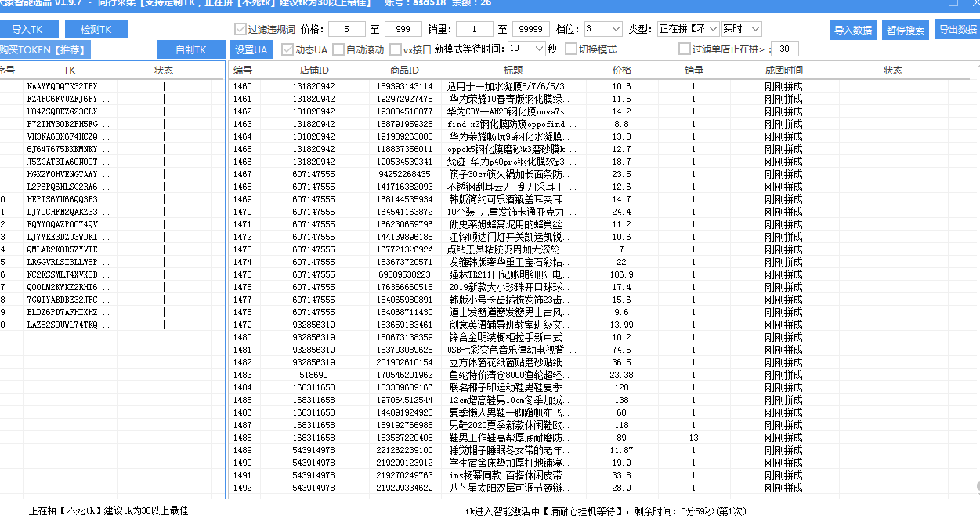Open the 设置UA settings
The width and height of the screenshot is (980, 523).
251,49
